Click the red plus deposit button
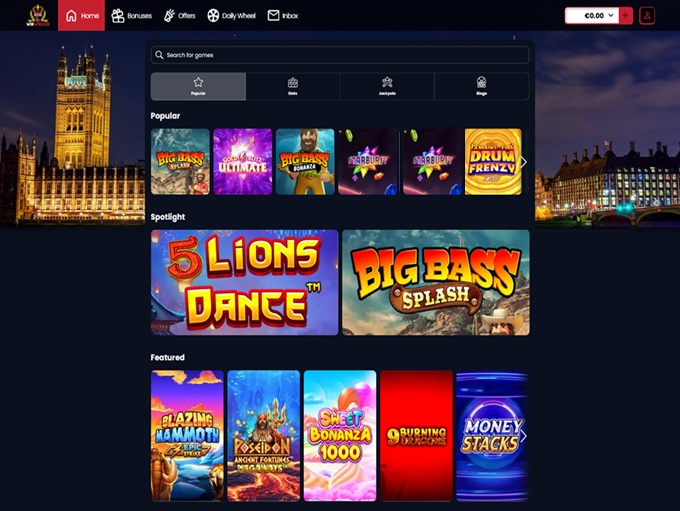This screenshot has width=680, height=511. pyautogui.click(x=626, y=16)
